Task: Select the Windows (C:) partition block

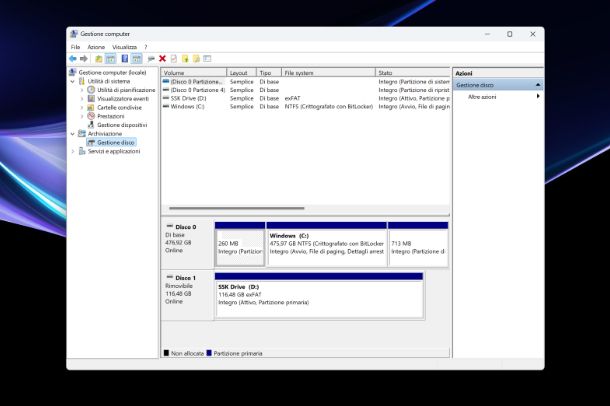Action: coord(326,244)
